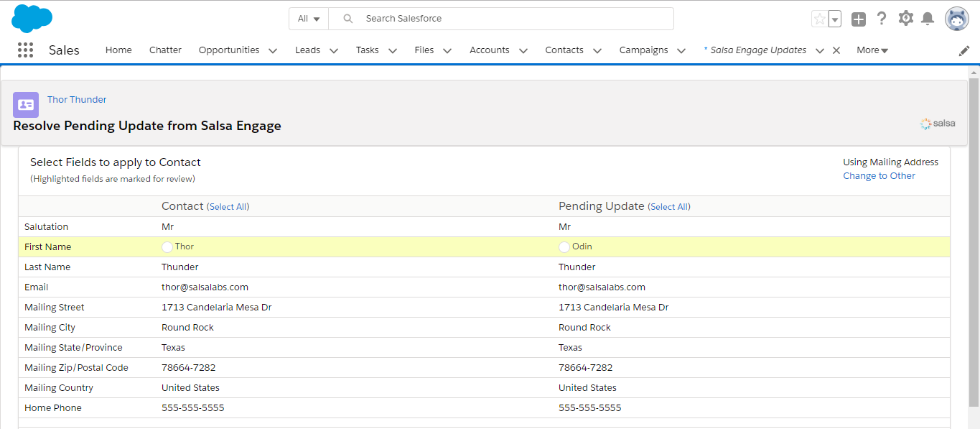
Task: Open the Campaigns tab
Action: pyautogui.click(x=644, y=50)
